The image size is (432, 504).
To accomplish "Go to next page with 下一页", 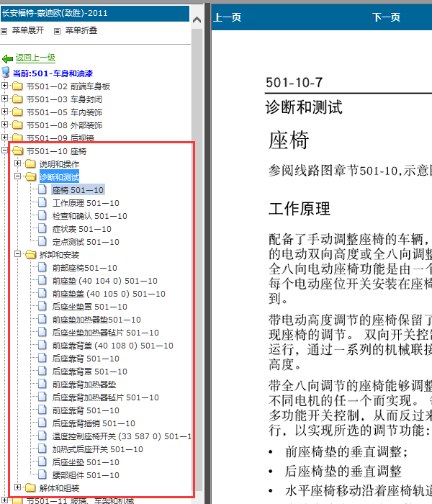I will click(x=386, y=17).
